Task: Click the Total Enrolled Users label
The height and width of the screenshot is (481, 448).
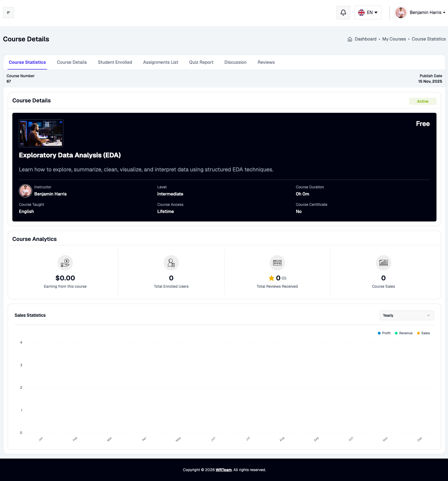Action: [171, 287]
